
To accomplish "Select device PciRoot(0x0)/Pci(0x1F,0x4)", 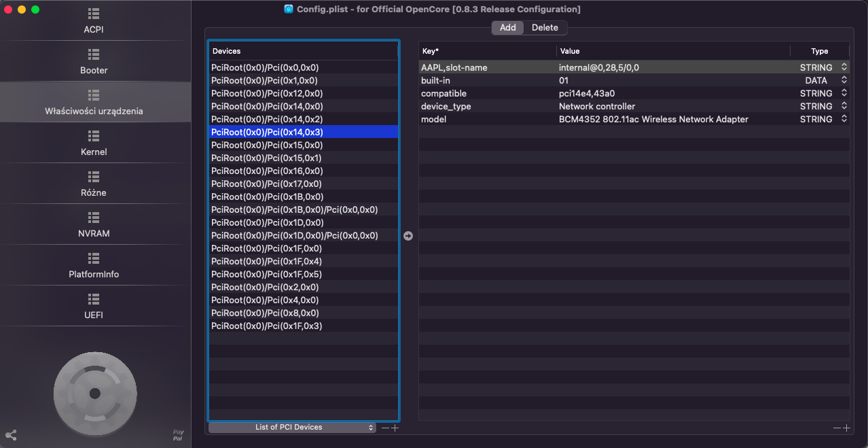I will pos(304,261).
